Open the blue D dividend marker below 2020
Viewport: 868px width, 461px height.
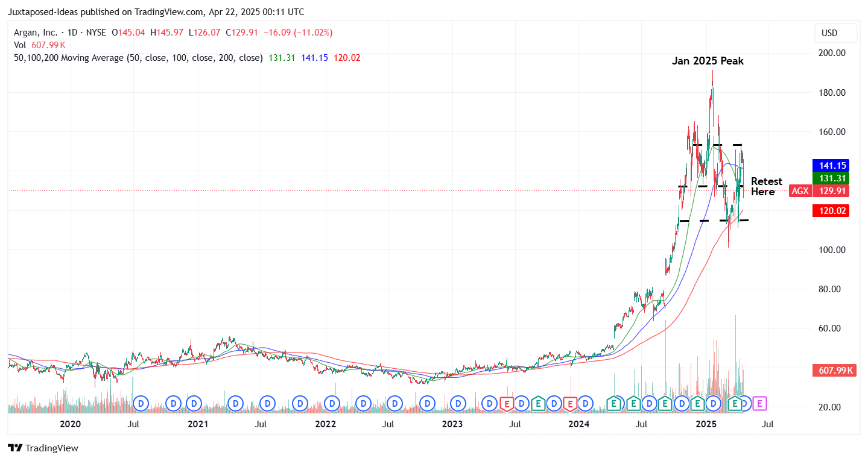point(141,404)
